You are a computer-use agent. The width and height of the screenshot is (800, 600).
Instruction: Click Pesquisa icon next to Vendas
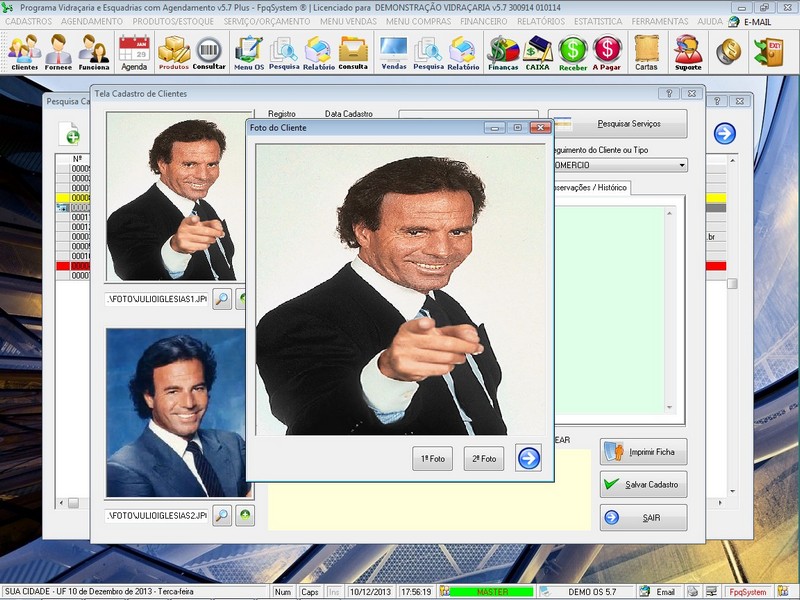click(x=428, y=52)
